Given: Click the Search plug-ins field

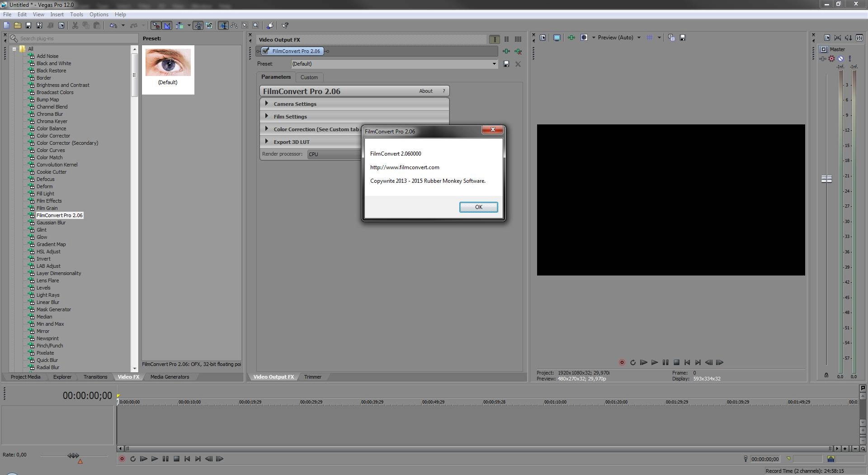Looking at the screenshot, I should pos(74,38).
